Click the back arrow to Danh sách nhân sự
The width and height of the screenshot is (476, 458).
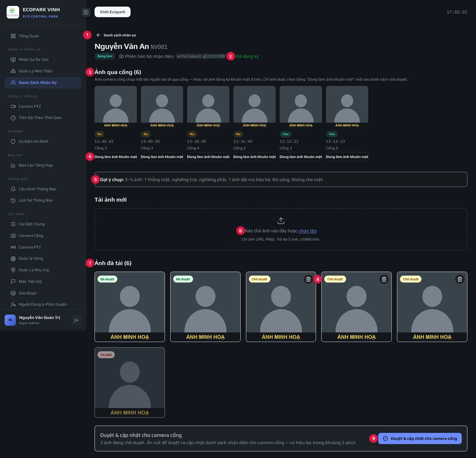(98, 35)
